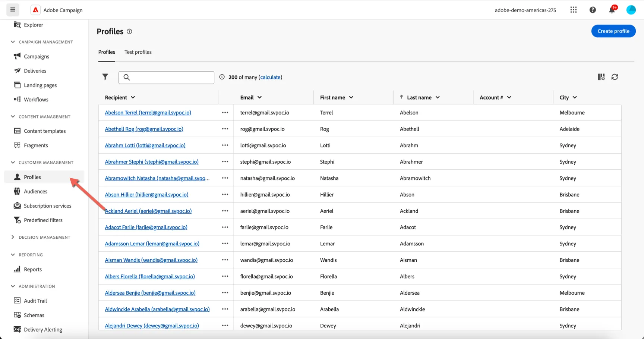The height and width of the screenshot is (339, 644).
Task: Collapse the Content Management section
Action: tap(13, 117)
